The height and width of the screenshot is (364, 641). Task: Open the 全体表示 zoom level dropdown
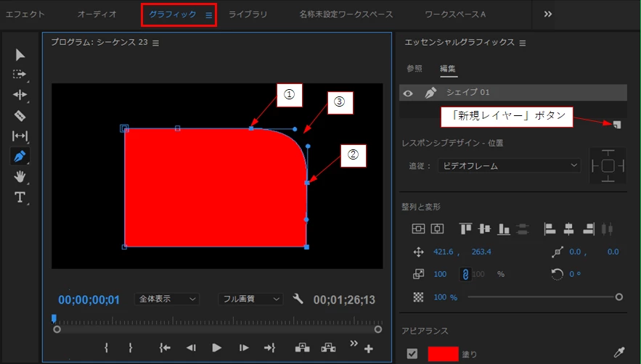click(167, 299)
